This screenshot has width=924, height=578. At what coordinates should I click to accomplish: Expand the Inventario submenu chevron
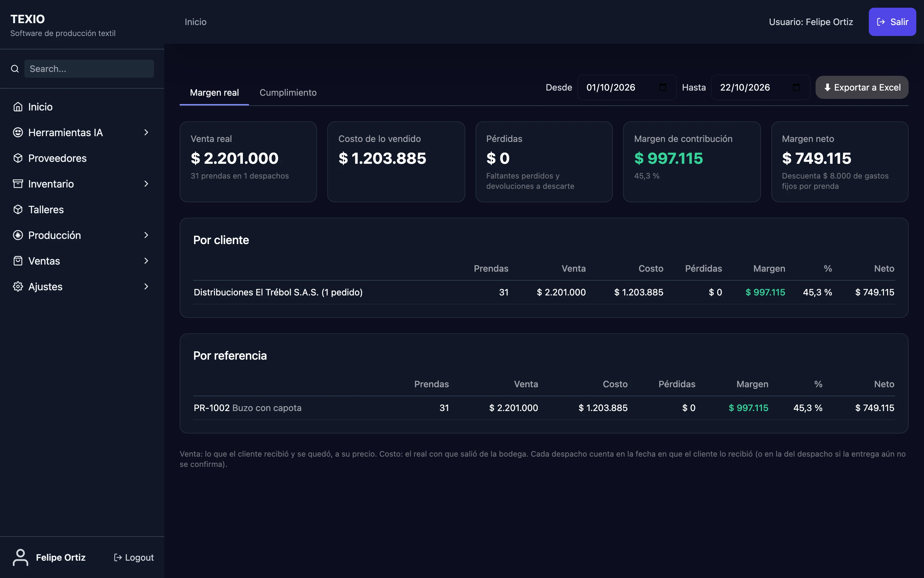tap(146, 184)
